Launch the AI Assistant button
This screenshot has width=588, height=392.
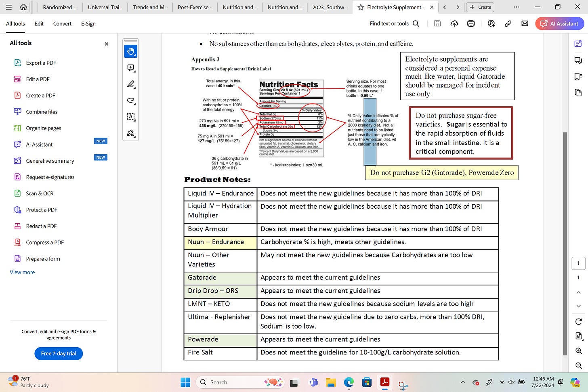pyautogui.click(x=559, y=24)
